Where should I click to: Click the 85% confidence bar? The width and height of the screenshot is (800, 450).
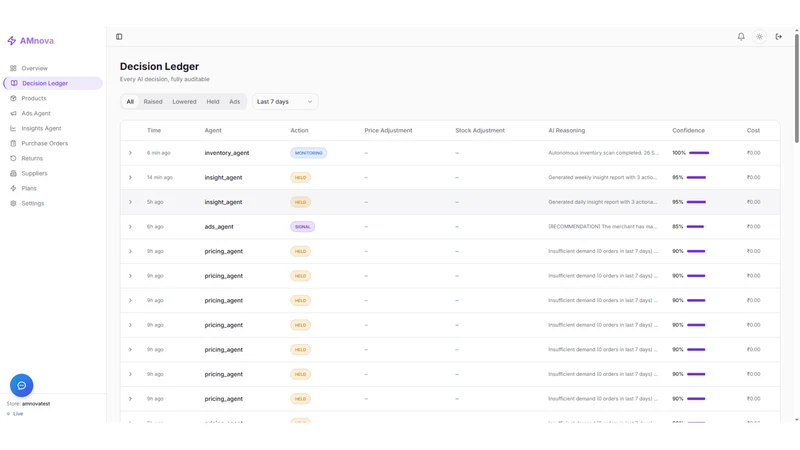[x=695, y=227]
